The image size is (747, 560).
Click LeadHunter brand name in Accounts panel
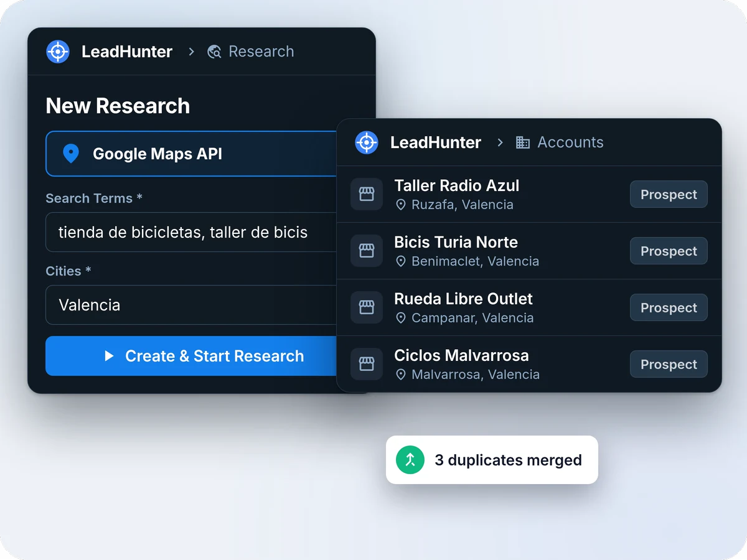click(x=436, y=142)
